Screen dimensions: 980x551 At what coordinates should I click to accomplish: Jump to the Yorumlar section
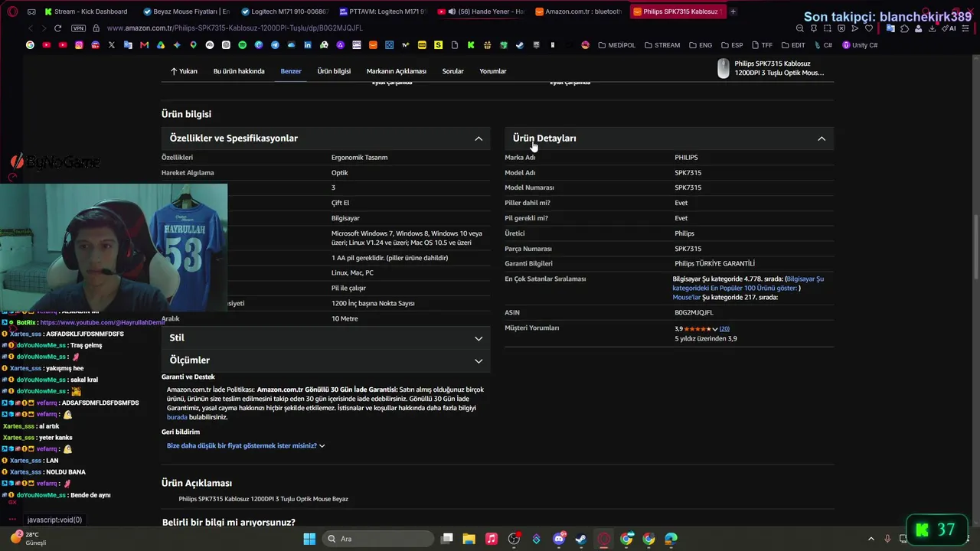tap(493, 71)
